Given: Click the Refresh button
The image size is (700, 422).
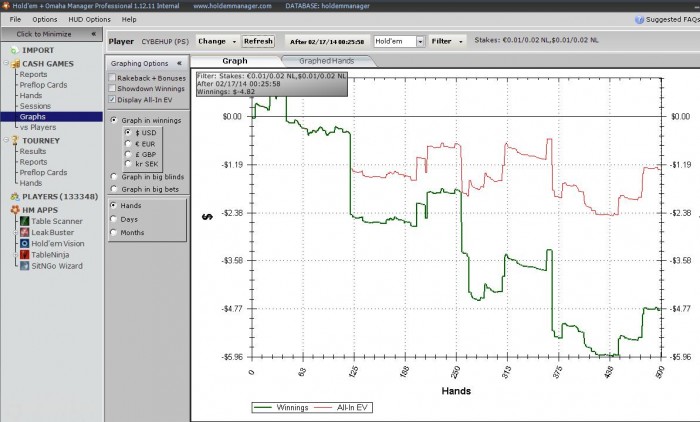Looking at the screenshot, I should [258, 41].
